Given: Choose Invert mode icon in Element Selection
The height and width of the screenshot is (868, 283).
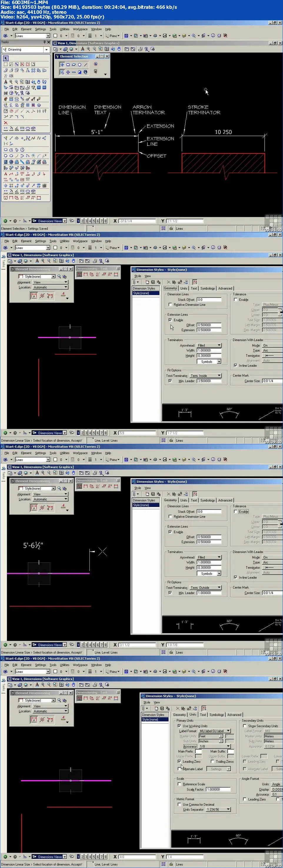Looking at the screenshot, I should (x=80, y=72).
